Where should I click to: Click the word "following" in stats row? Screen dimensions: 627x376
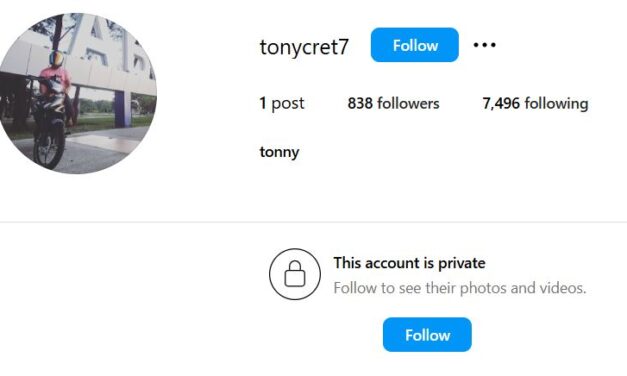click(556, 104)
